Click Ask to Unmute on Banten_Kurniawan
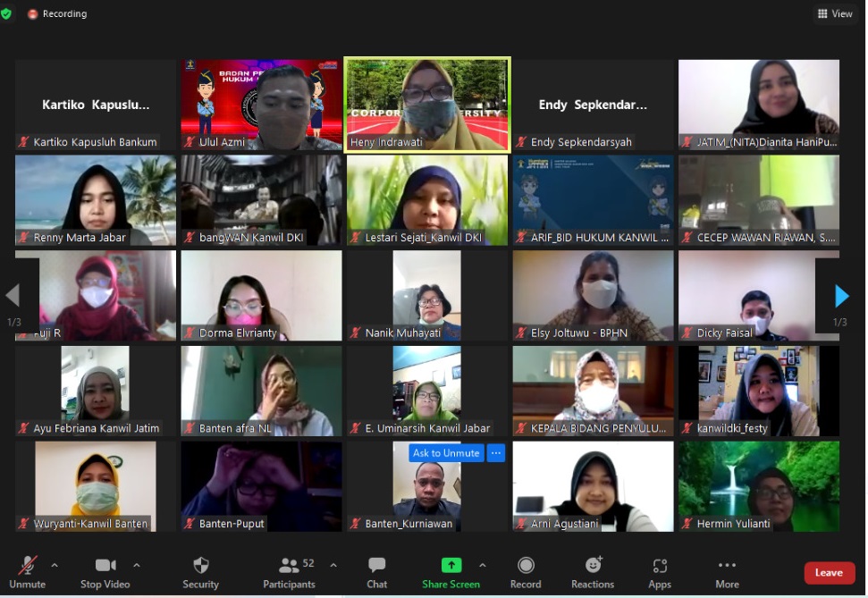 click(x=446, y=453)
